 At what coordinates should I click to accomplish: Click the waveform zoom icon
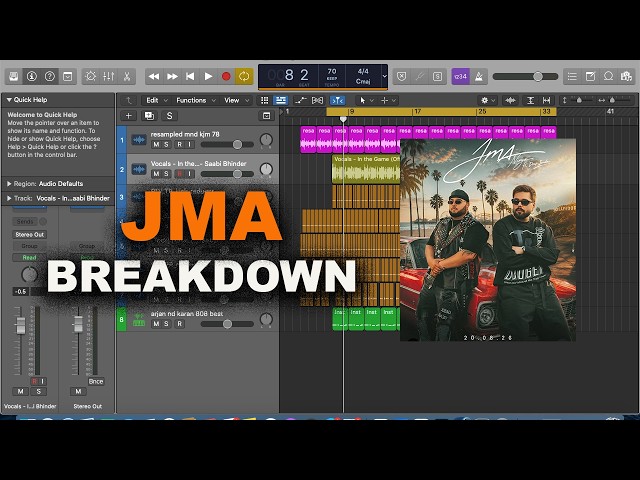click(510, 100)
